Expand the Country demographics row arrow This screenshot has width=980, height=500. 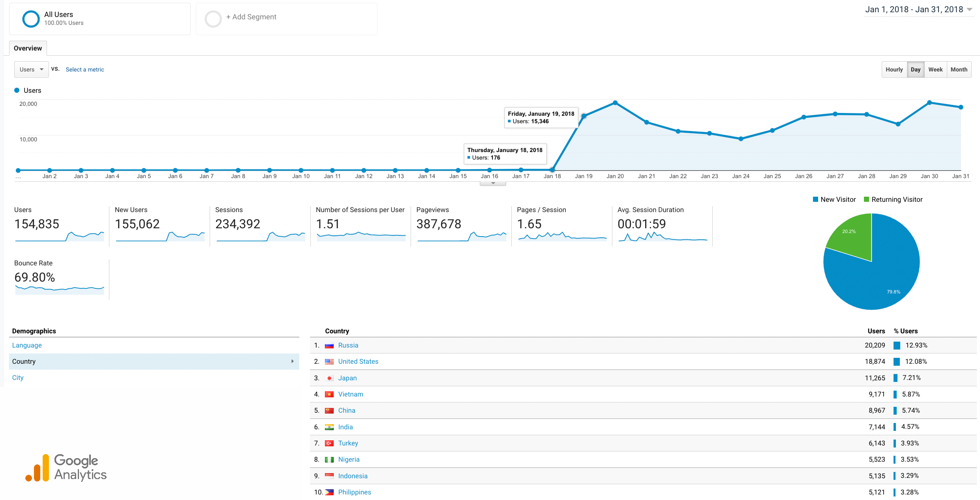point(293,361)
